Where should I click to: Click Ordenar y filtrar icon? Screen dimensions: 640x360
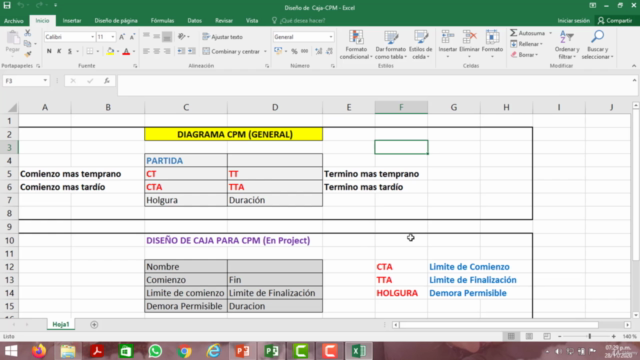(x=567, y=38)
